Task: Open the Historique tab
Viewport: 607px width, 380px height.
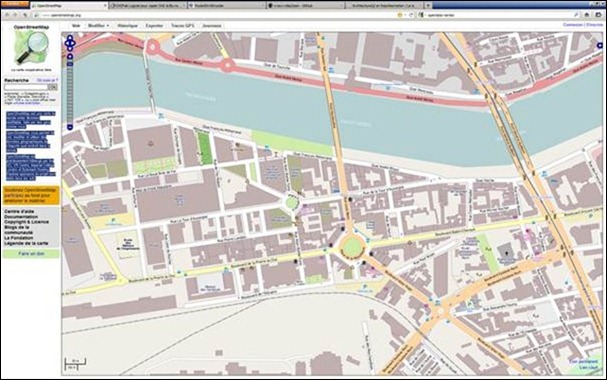Action: point(128,26)
